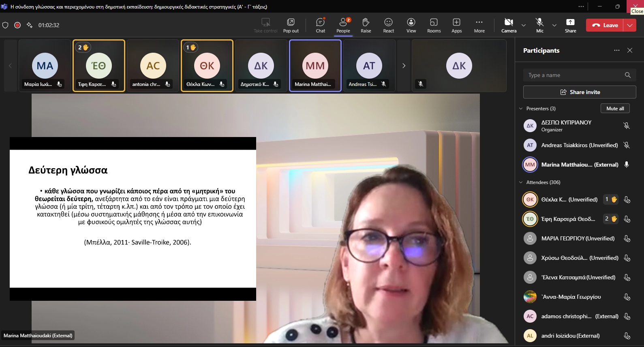Click the Raise hand icon
This screenshot has width=644, height=347.
tap(366, 25)
